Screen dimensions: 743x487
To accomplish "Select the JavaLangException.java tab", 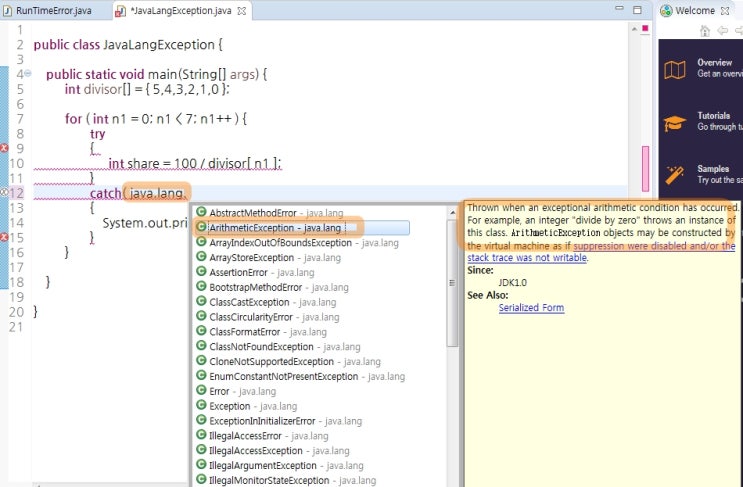I will tap(170, 10).
